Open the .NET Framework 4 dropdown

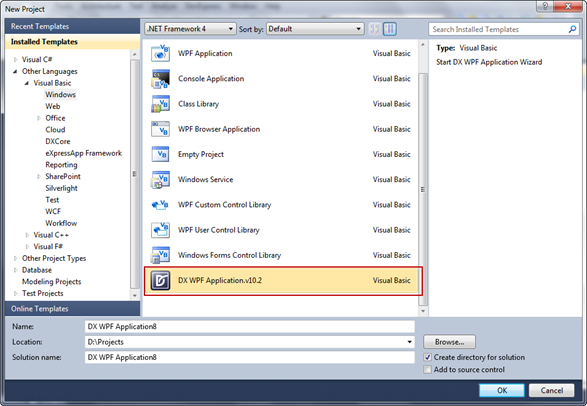point(190,29)
